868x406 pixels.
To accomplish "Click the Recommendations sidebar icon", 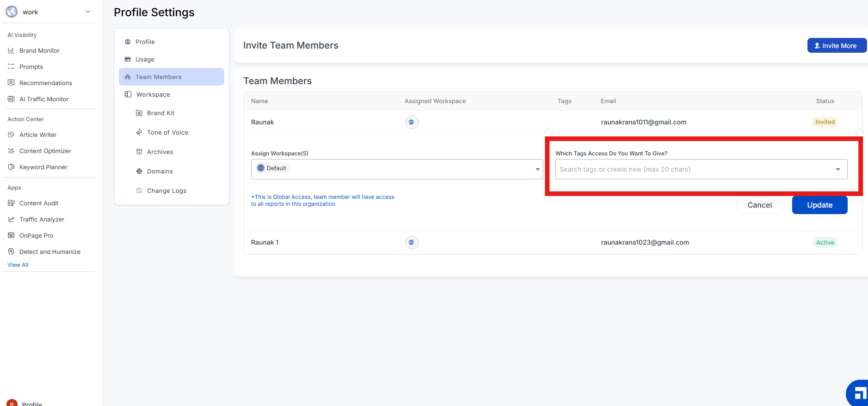I will (x=11, y=83).
